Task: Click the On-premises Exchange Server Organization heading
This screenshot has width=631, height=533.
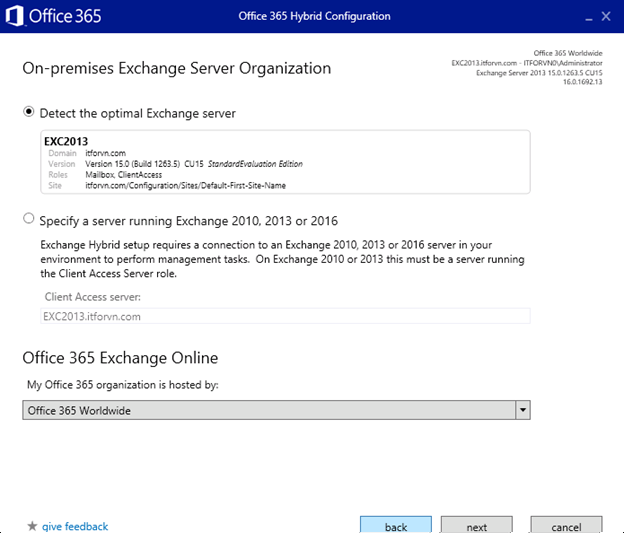Action: pos(176,69)
